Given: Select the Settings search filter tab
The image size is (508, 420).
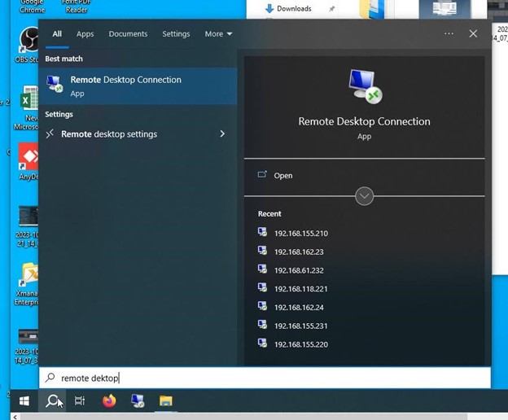Looking at the screenshot, I should pos(176,34).
